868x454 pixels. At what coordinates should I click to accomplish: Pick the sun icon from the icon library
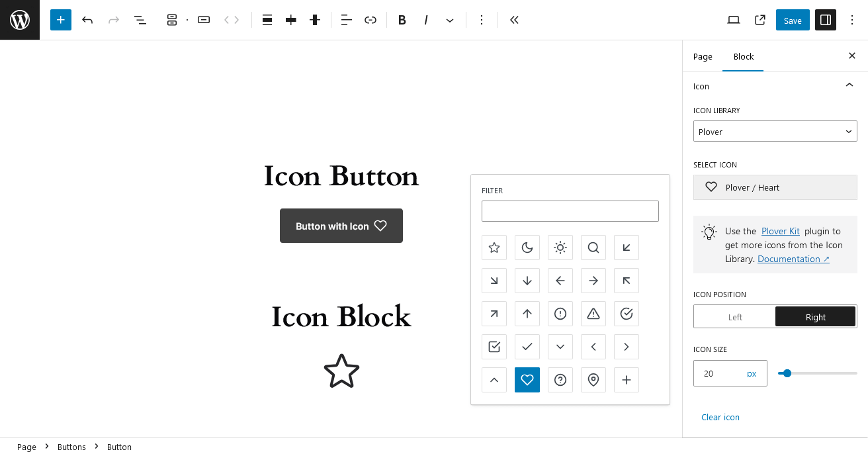(560, 248)
